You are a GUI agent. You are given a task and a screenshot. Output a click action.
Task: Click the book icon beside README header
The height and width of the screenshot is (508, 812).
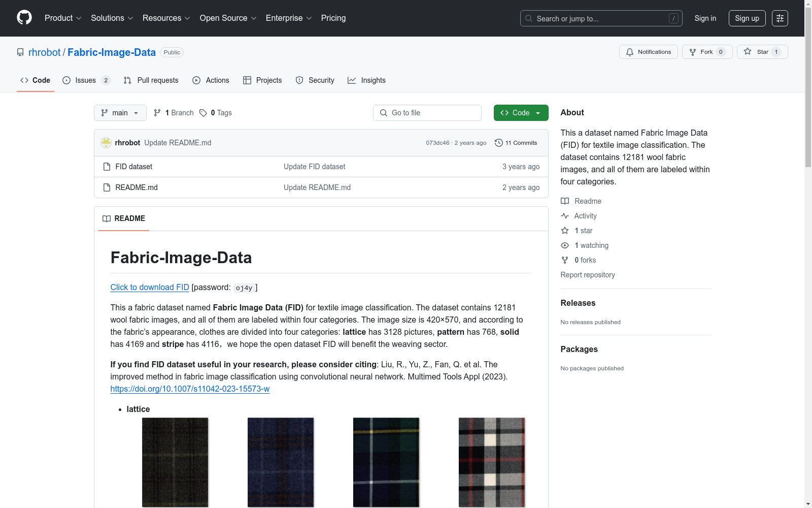point(107,218)
